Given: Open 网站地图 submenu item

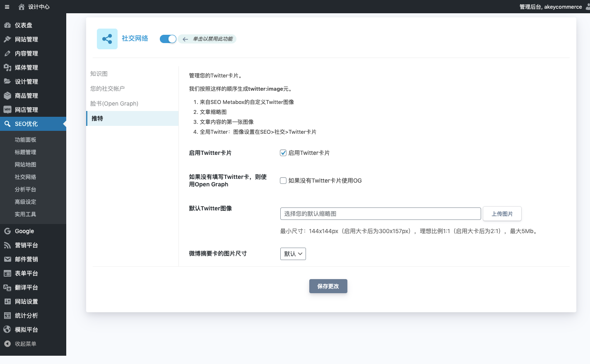Looking at the screenshot, I should click(x=26, y=164).
